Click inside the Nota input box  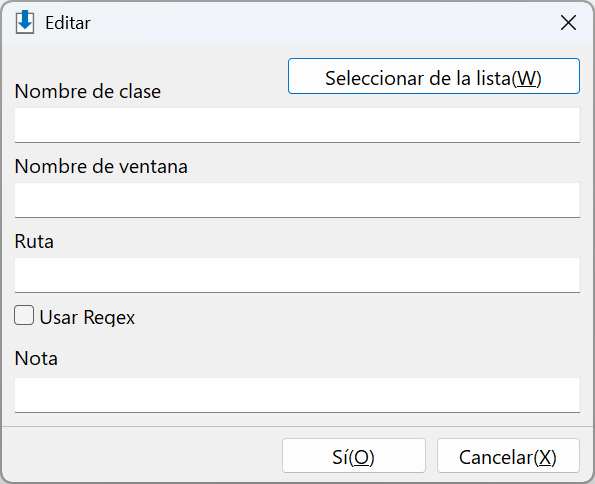pos(297,395)
